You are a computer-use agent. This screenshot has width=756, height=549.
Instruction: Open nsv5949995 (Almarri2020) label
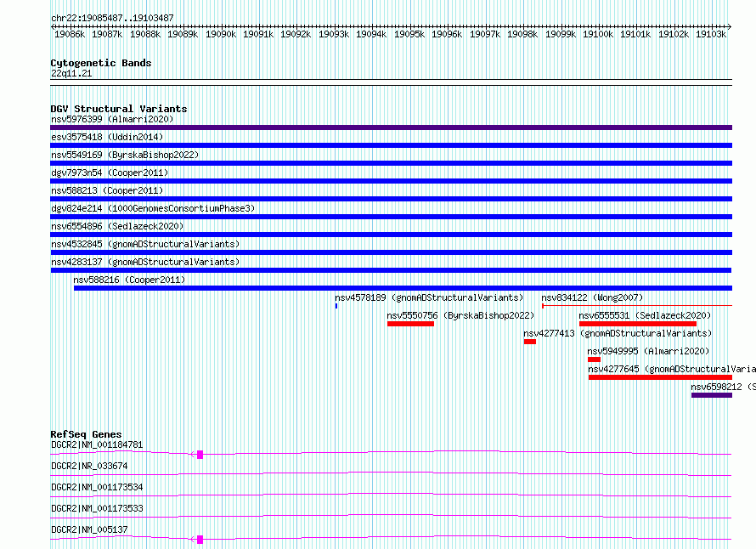tap(648, 351)
